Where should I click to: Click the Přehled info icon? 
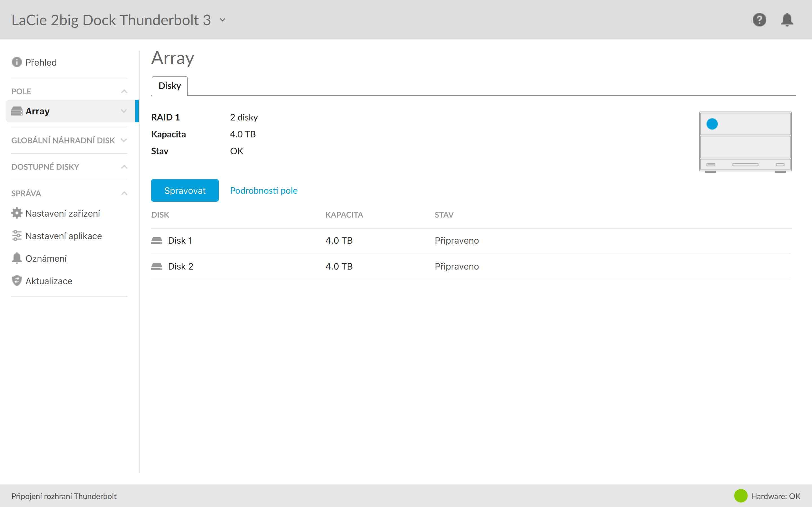coord(16,62)
